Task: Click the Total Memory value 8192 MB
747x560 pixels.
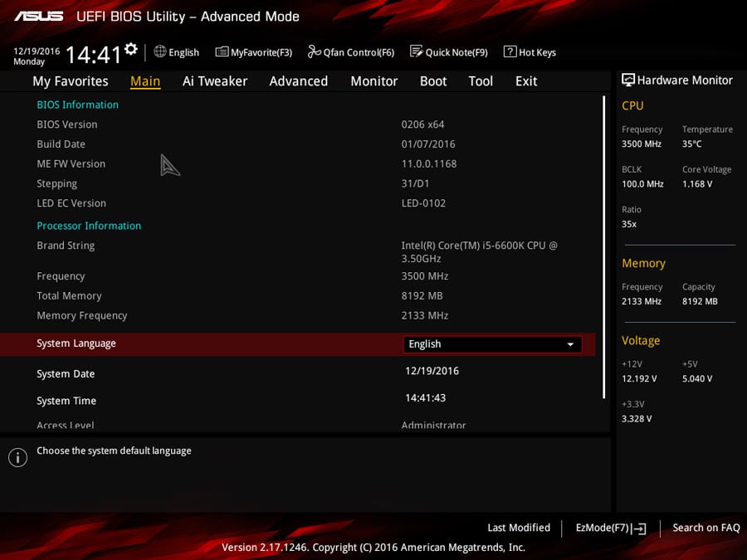Action: point(422,295)
